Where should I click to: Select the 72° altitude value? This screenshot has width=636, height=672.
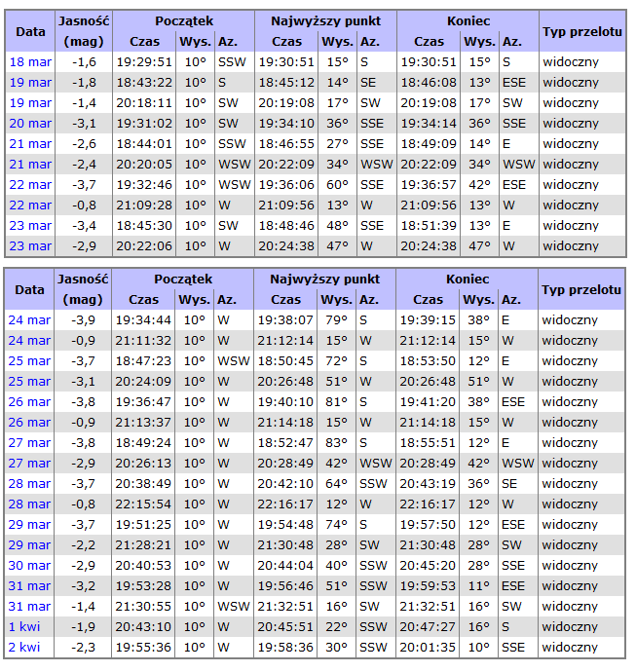coord(336,361)
